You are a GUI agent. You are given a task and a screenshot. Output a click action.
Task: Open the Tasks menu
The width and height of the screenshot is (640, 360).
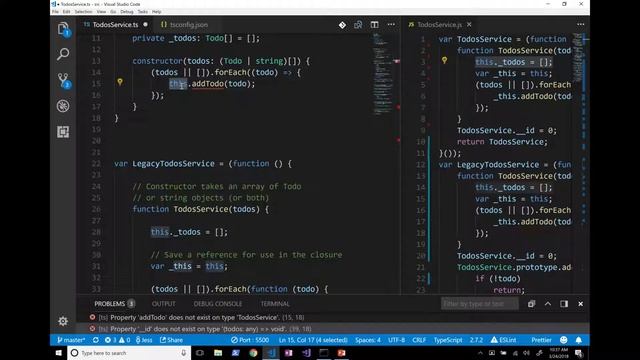point(143,12)
